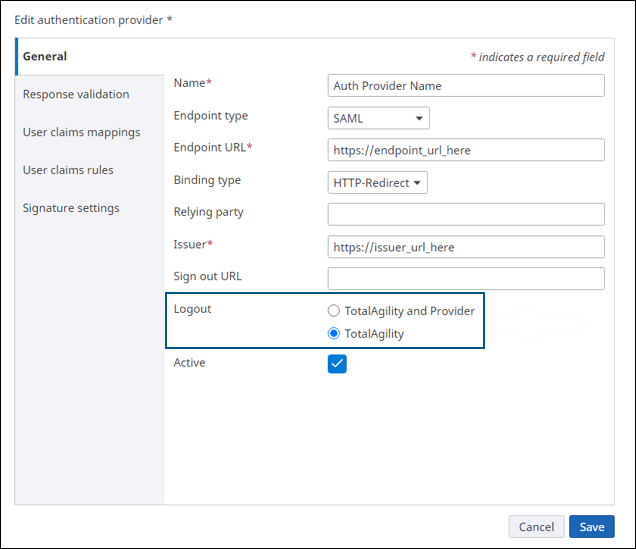This screenshot has width=636, height=549.
Task: Choose the TotalAgility-only logout radio button
Action: tap(334, 334)
